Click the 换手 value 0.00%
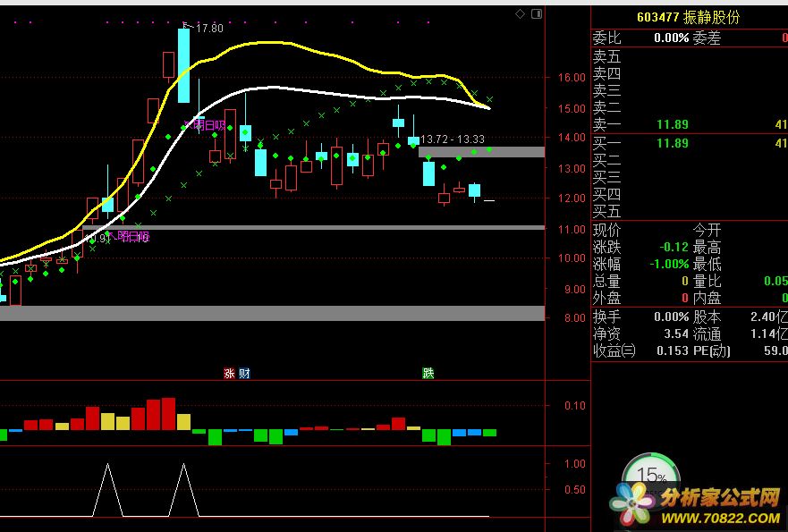788x532 pixels. click(672, 317)
